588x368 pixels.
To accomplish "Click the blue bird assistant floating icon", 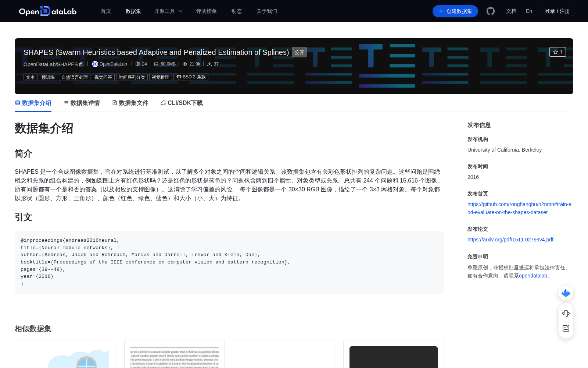I will click(x=566, y=293).
